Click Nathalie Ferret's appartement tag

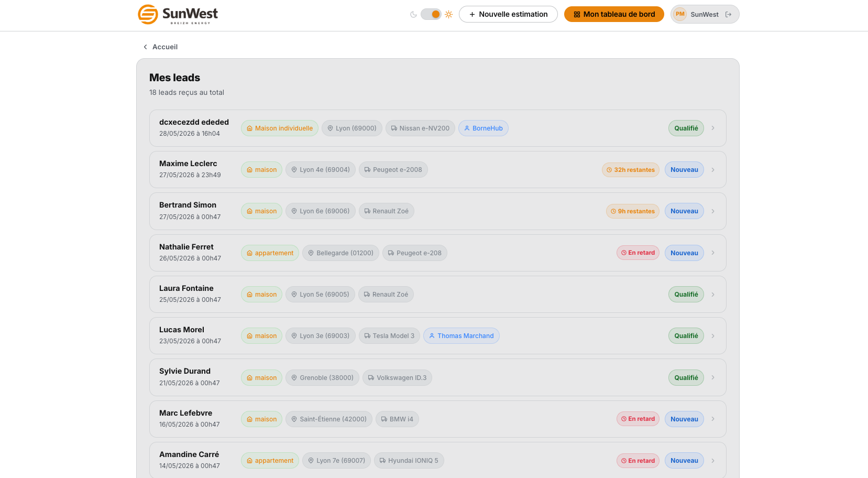pos(270,253)
